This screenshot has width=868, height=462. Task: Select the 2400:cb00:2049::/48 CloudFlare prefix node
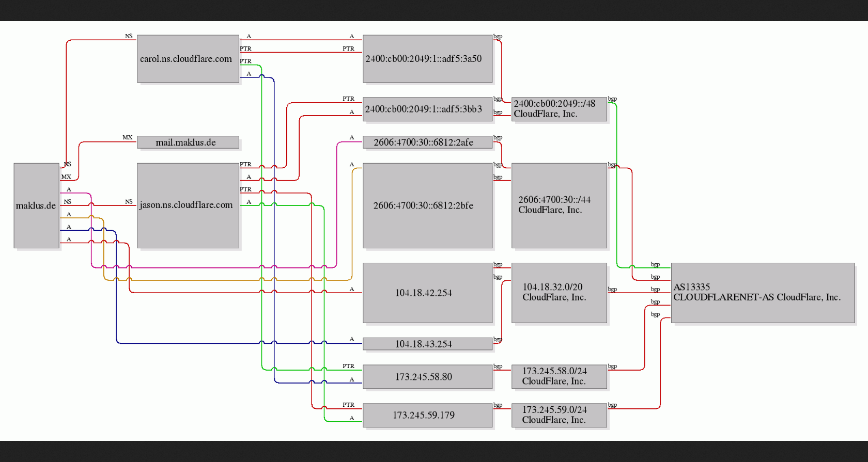pos(559,109)
